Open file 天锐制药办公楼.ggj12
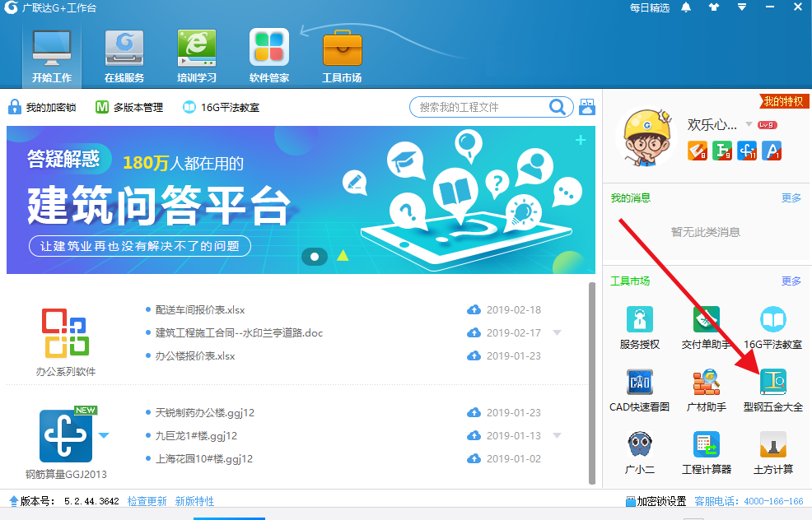812x520 pixels. pos(205,413)
